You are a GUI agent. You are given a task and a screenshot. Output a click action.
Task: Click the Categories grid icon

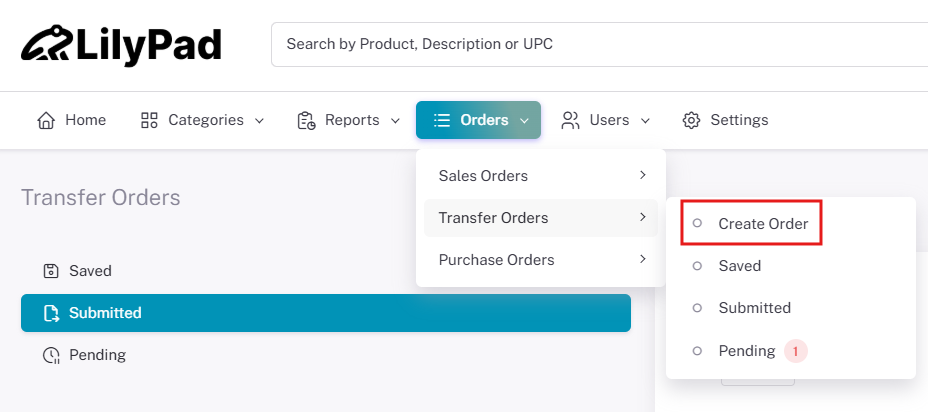(149, 120)
